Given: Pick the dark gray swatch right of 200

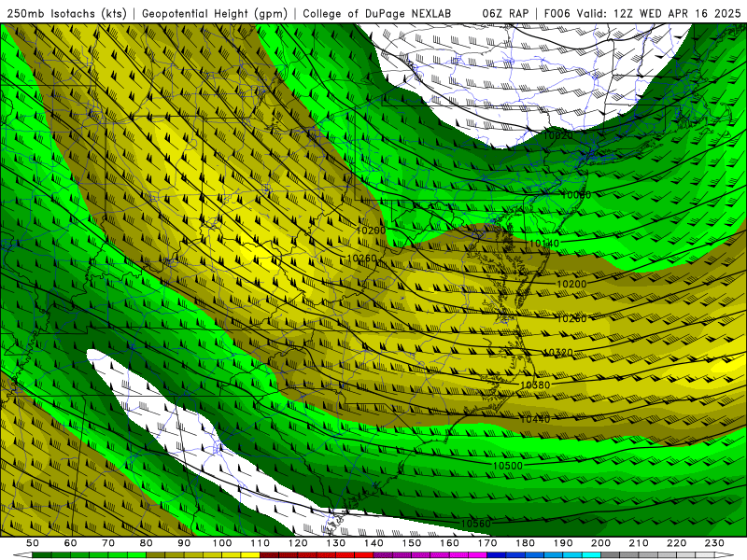Looking at the screenshot, I should [x=611, y=555].
